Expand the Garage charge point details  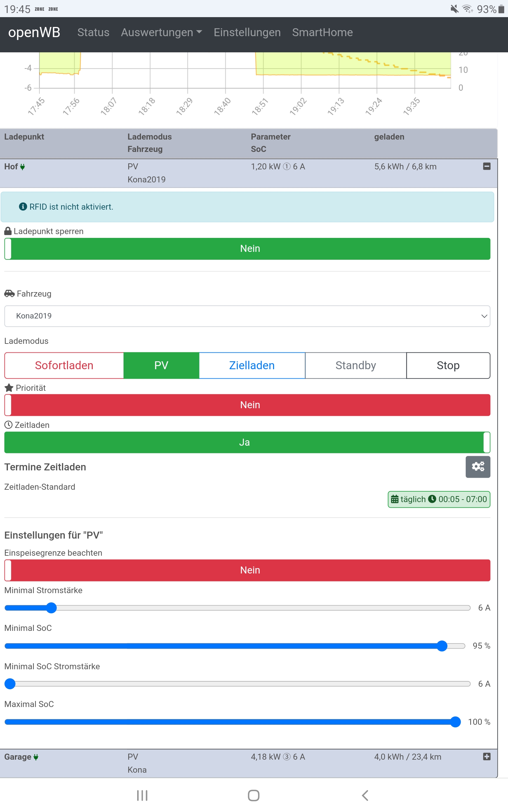pyautogui.click(x=486, y=756)
